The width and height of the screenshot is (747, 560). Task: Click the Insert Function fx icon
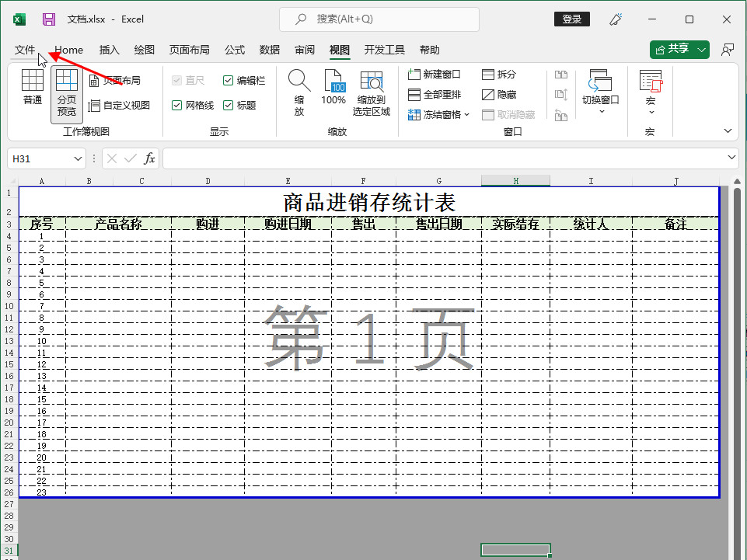point(149,158)
